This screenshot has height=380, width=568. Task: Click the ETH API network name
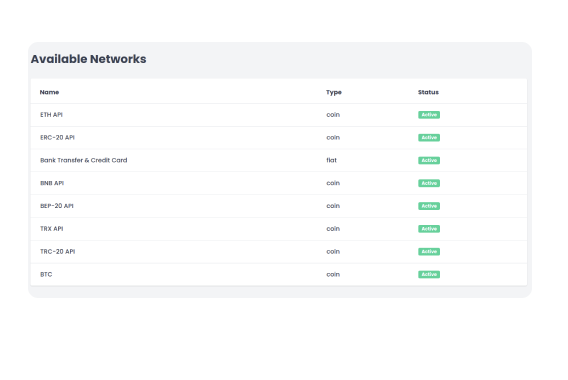point(51,115)
